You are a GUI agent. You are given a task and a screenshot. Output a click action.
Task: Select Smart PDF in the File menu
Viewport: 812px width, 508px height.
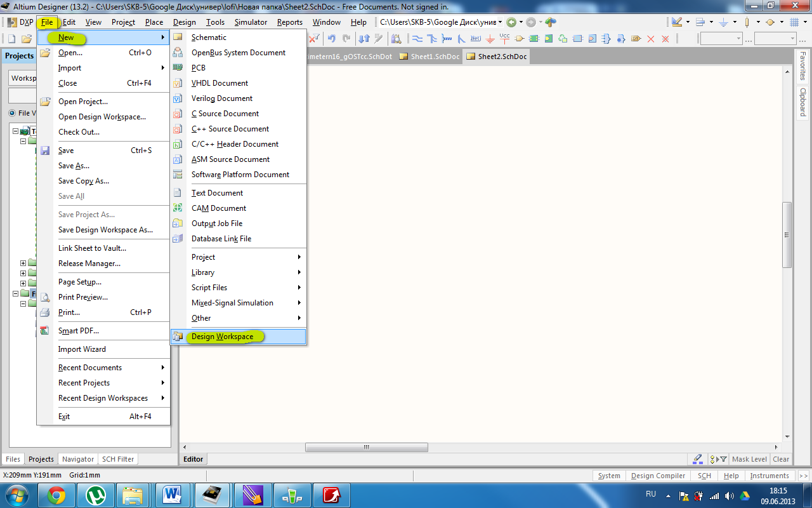103,331
